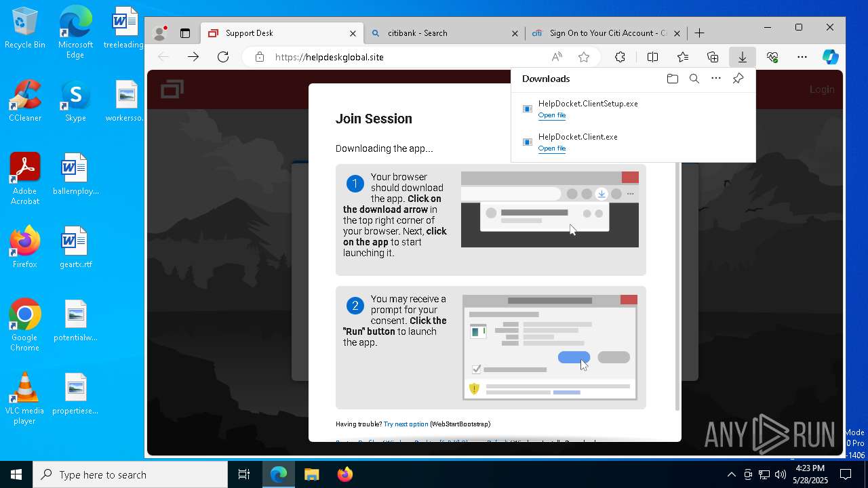Switch to Sign On to Citi tab

[x=606, y=33]
